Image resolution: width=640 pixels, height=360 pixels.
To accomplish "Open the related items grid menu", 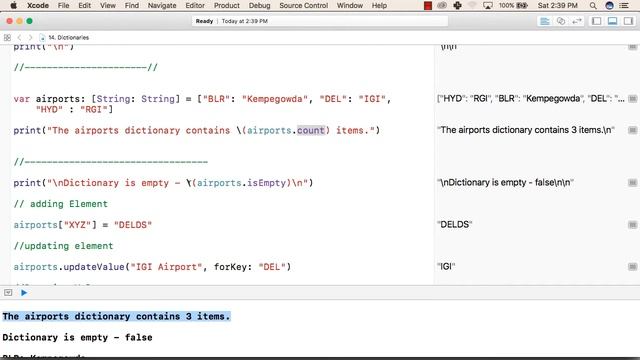I will click(x=7, y=38).
